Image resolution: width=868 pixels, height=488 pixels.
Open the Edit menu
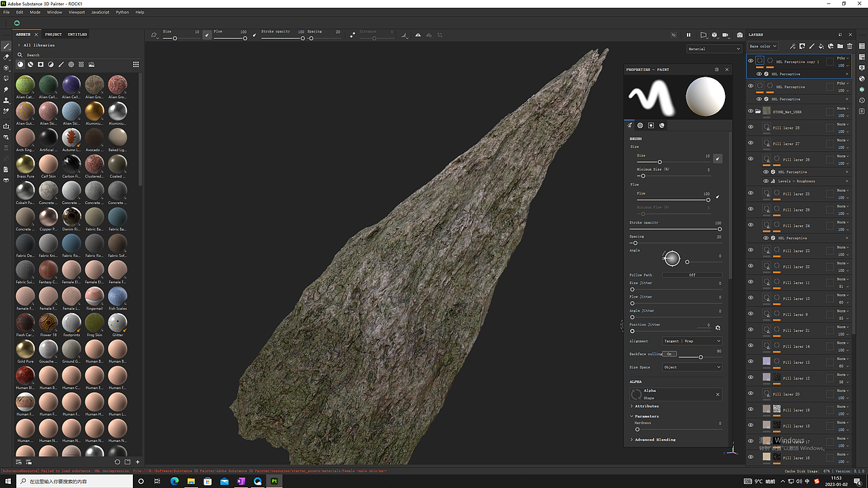point(20,12)
